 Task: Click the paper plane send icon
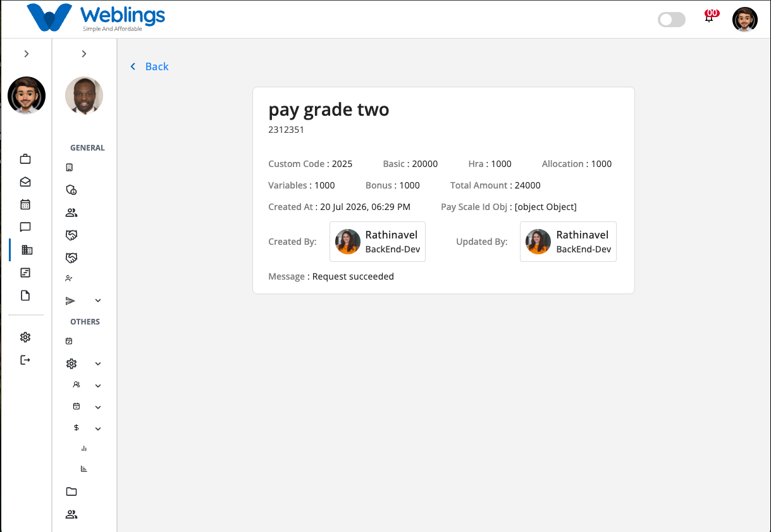(x=71, y=301)
